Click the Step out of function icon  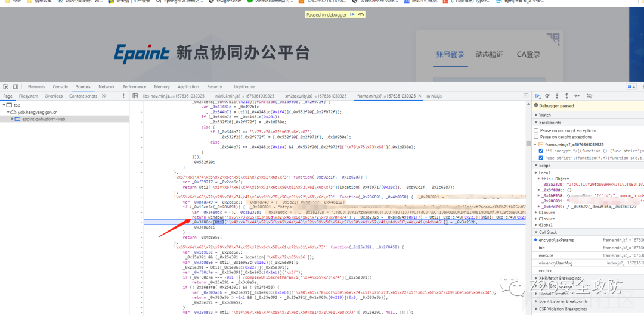567,95
